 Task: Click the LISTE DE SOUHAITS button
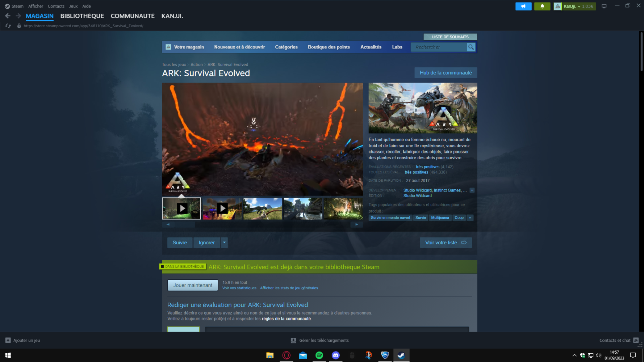click(x=450, y=37)
